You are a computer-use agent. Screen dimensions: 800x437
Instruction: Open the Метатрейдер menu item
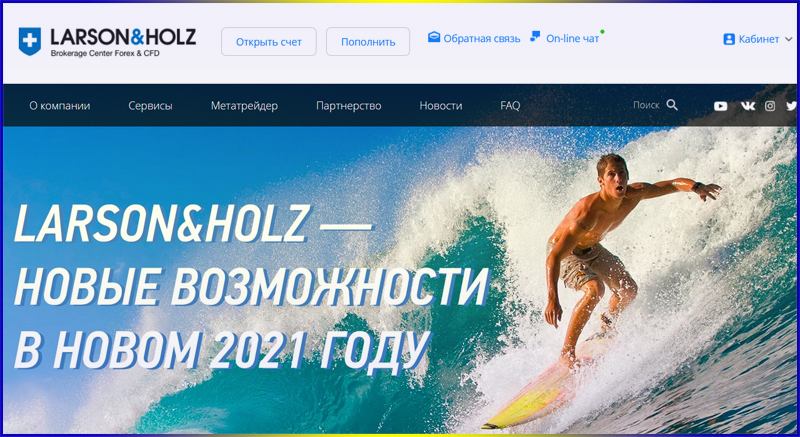coord(244,106)
